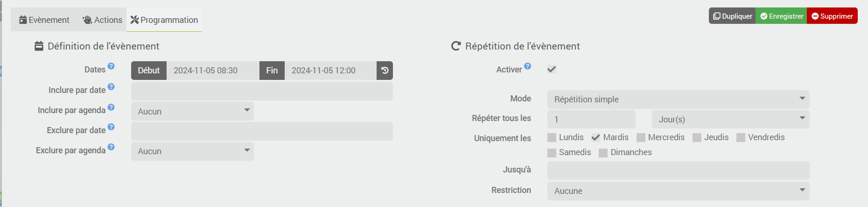Check the Vendredis checkbox
Image resolution: width=868 pixels, height=207 pixels.
[x=741, y=137]
